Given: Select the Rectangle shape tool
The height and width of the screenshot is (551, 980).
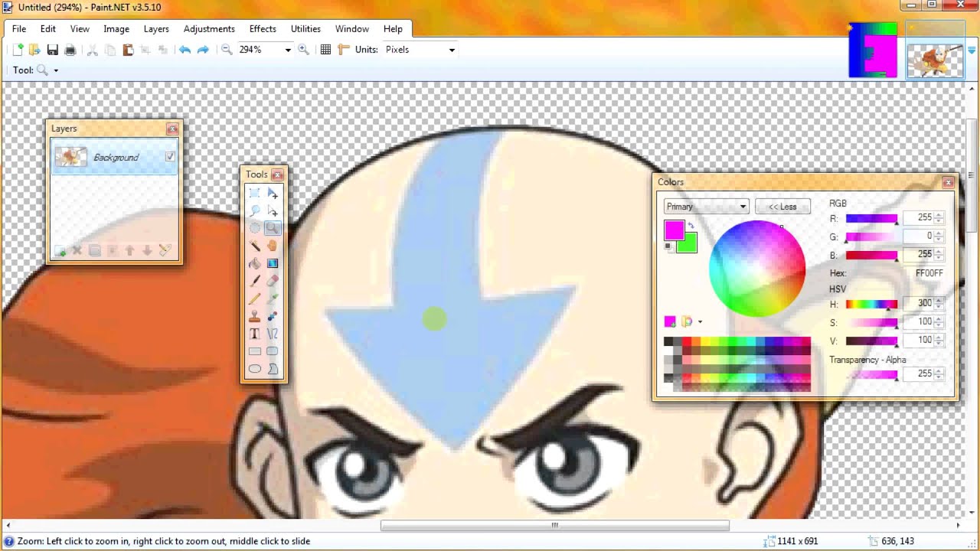Looking at the screenshot, I should 255,351.
